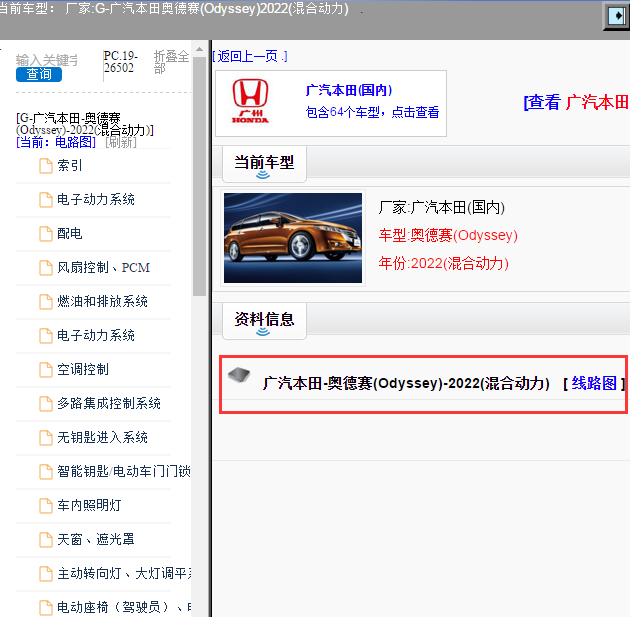Viewport: 630px width, 617px height.
Task: Click the blue 查询 search button
Action: (x=39, y=74)
